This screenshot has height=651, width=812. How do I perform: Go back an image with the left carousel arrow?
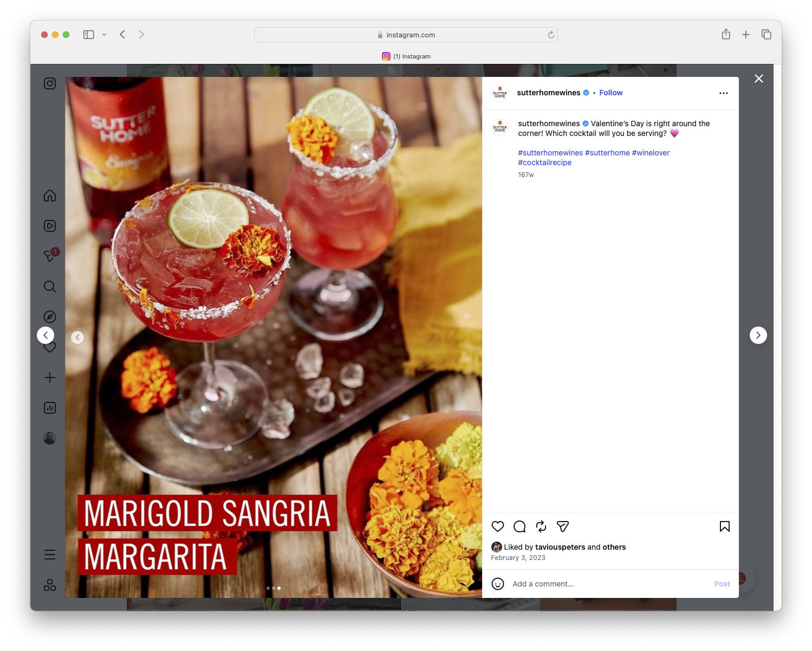tap(77, 337)
